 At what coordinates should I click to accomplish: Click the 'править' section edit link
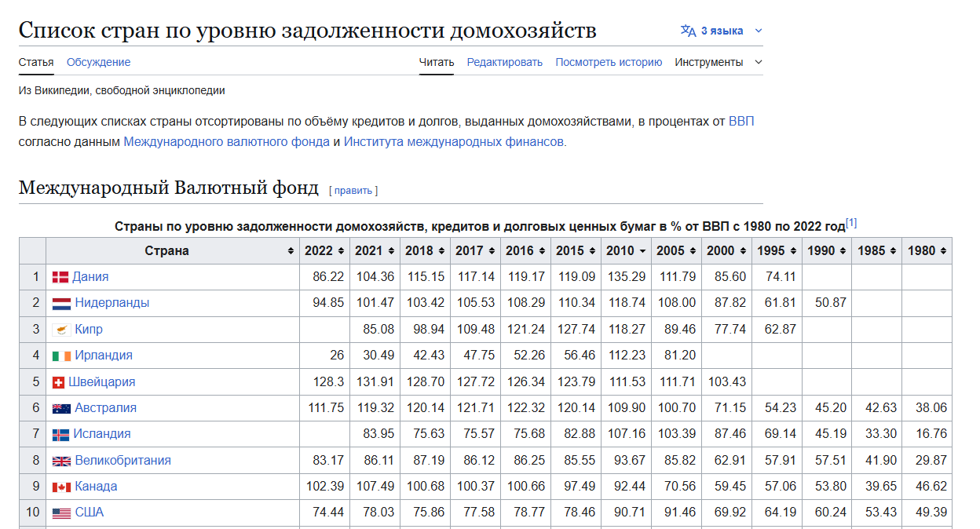coord(353,190)
